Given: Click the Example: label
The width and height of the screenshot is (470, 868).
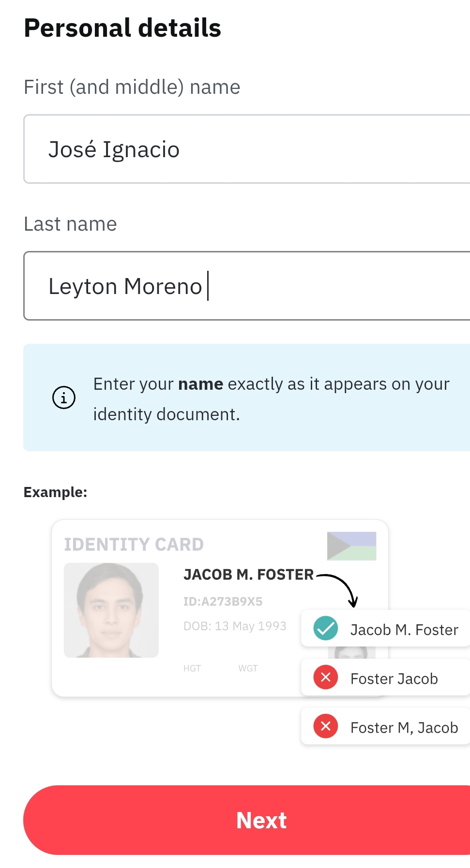Looking at the screenshot, I should [x=56, y=492].
